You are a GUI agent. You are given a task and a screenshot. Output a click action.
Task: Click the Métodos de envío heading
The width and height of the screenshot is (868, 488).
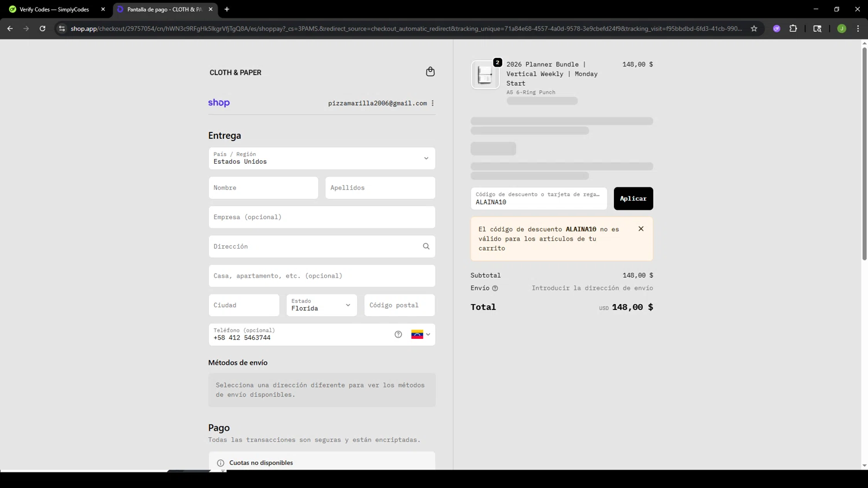pyautogui.click(x=238, y=363)
